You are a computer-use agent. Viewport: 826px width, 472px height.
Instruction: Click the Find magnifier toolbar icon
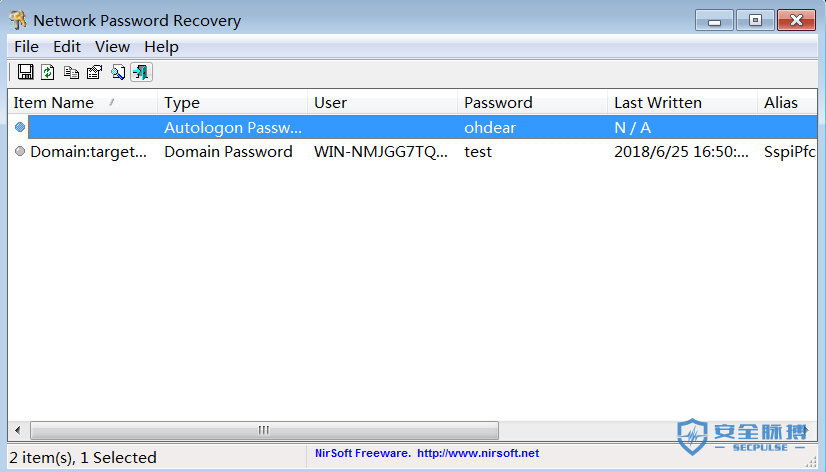pos(118,72)
